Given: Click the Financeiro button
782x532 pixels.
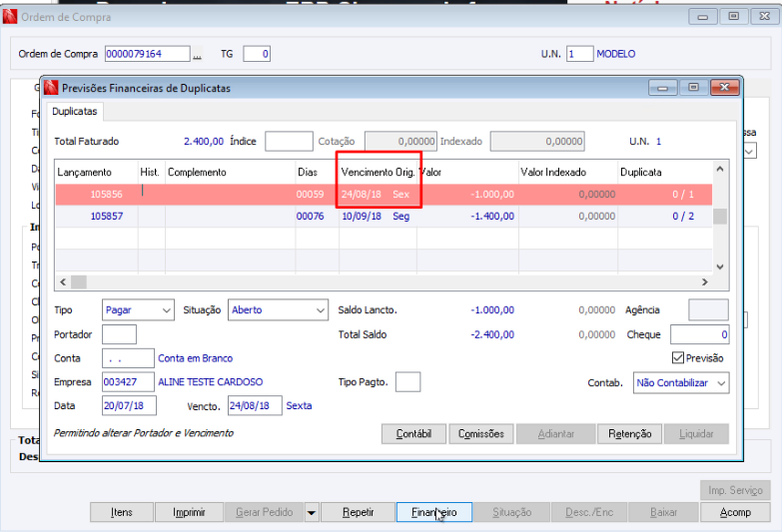Looking at the screenshot, I should (x=433, y=512).
